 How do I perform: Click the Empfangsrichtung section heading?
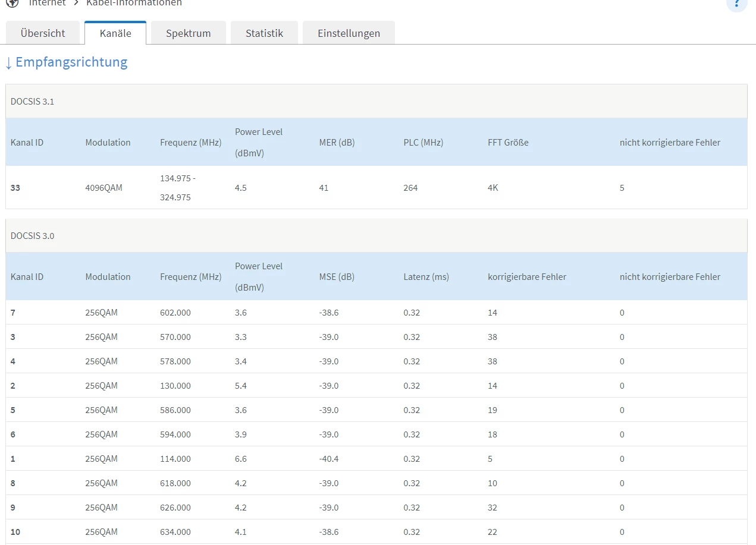[x=71, y=62]
